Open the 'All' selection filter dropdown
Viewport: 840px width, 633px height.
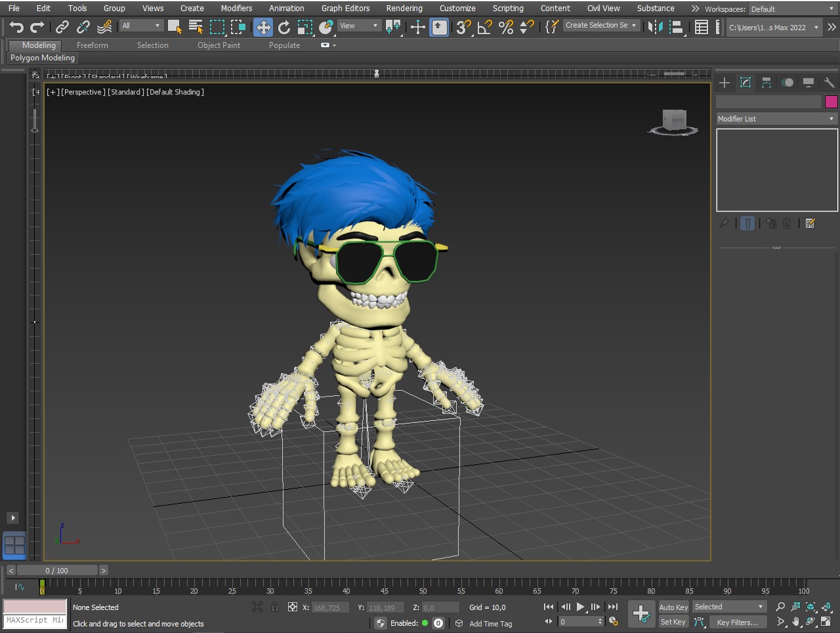tap(140, 26)
